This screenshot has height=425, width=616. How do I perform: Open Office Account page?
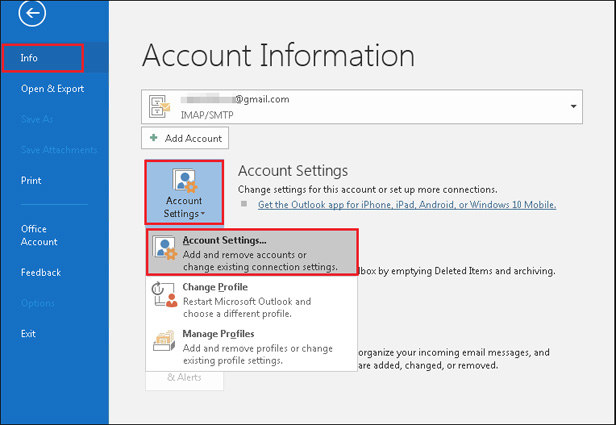tap(39, 235)
